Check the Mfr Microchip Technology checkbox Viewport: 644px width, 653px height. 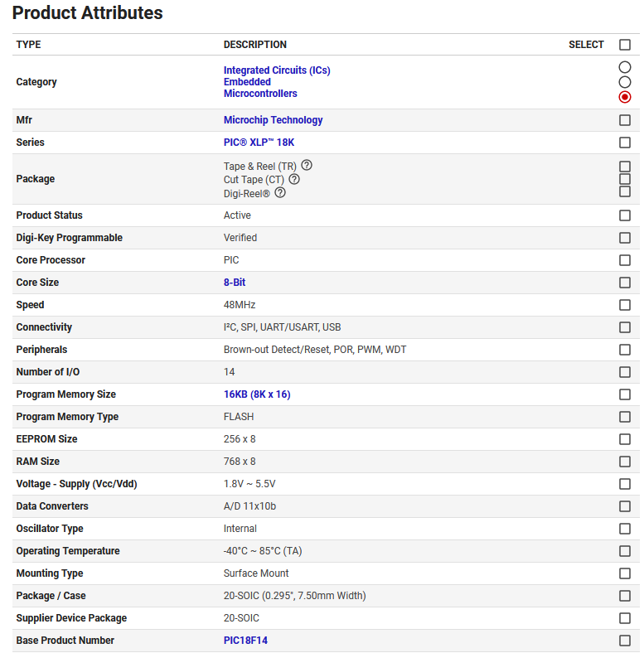pyautogui.click(x=625, y=120)
